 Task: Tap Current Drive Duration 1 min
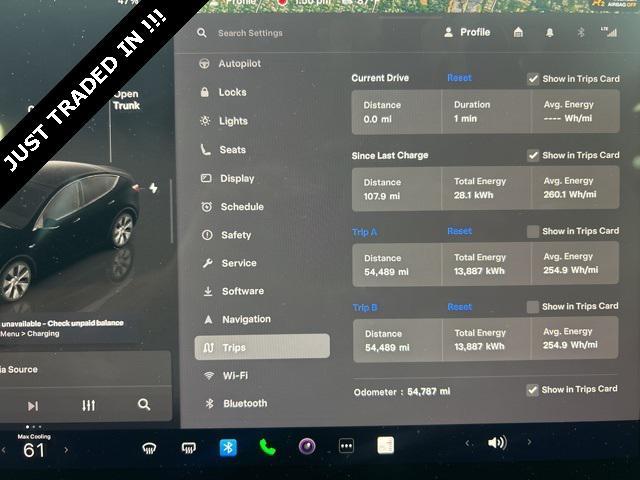coord(472,112)
